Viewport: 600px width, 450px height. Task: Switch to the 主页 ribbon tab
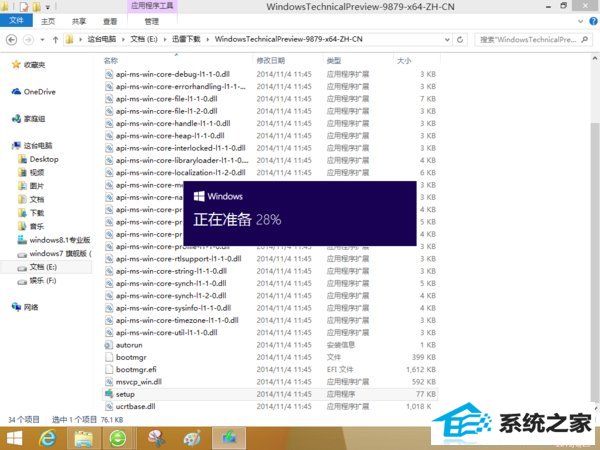pos(48,21)
